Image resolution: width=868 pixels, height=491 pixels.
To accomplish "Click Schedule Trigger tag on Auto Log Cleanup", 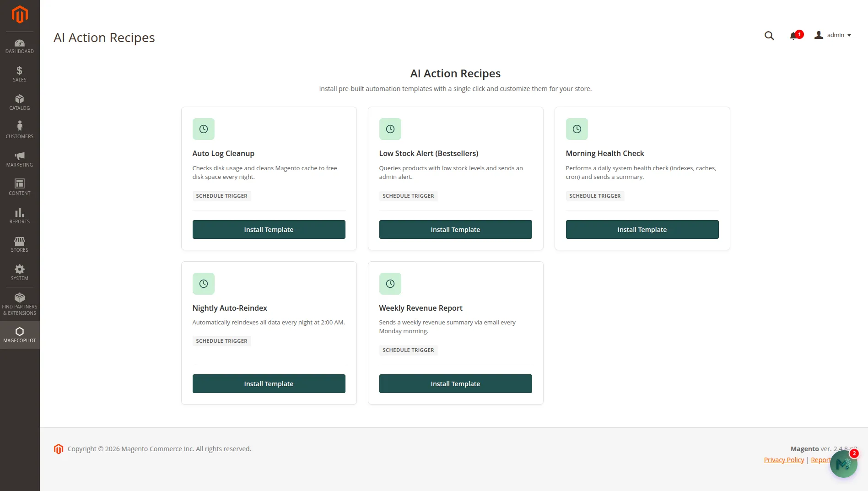I will (222, 196).
